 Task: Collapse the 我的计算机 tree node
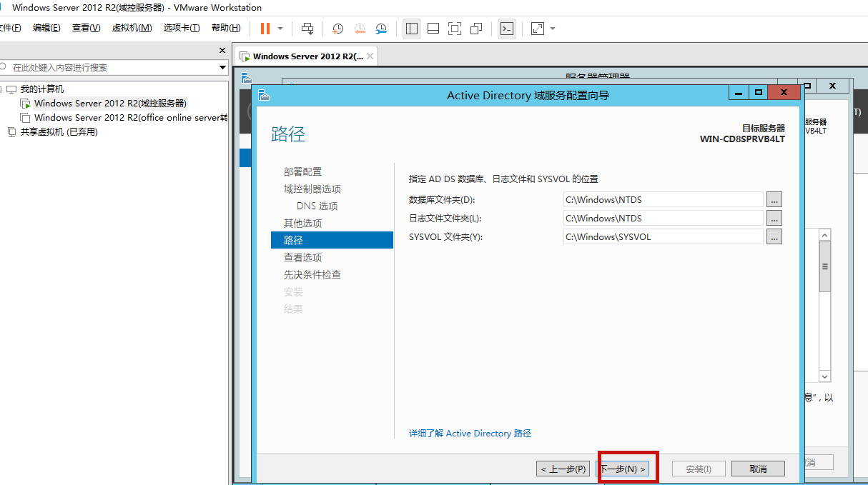tap(1, 89)
